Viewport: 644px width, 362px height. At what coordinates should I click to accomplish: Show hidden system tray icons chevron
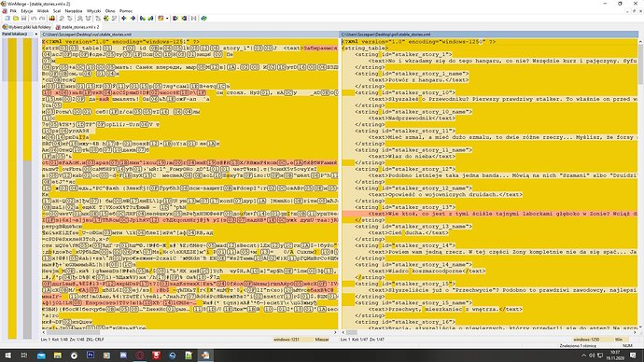(583, 355)
